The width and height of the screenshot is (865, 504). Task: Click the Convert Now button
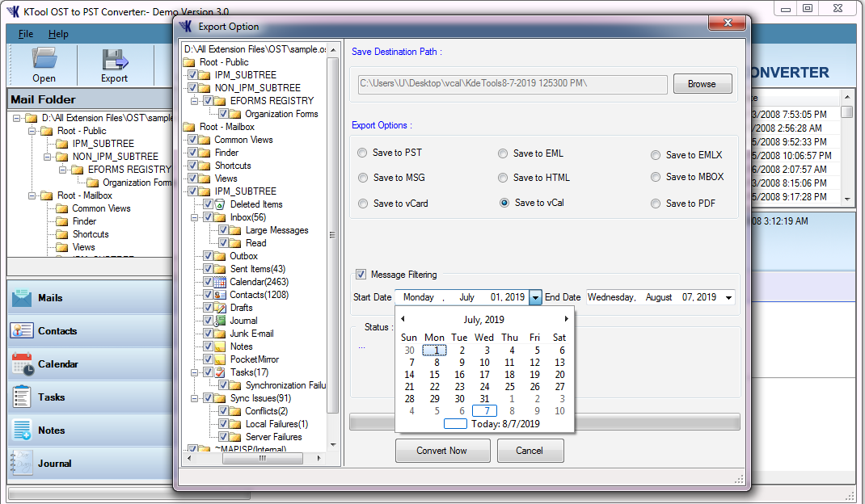coord(442,451)
